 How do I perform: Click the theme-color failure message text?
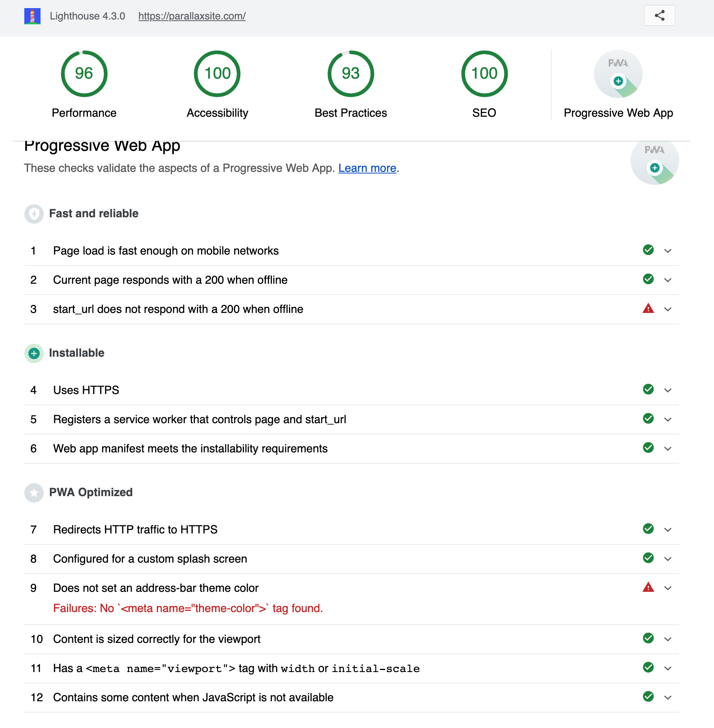[x=188, y=608]
